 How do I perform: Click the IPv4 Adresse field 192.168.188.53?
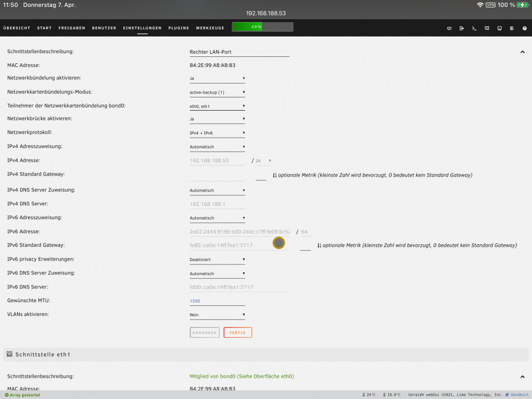click(x=217, y=161)
